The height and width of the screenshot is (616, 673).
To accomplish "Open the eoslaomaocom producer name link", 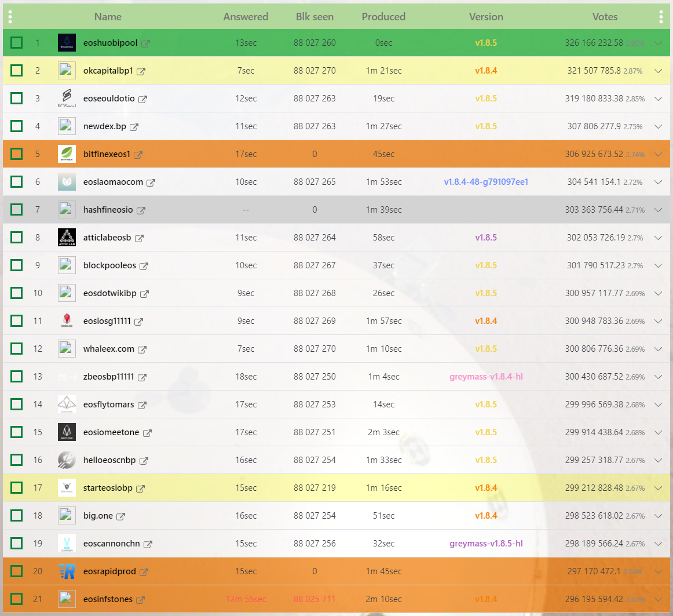I will click(113, 182).
